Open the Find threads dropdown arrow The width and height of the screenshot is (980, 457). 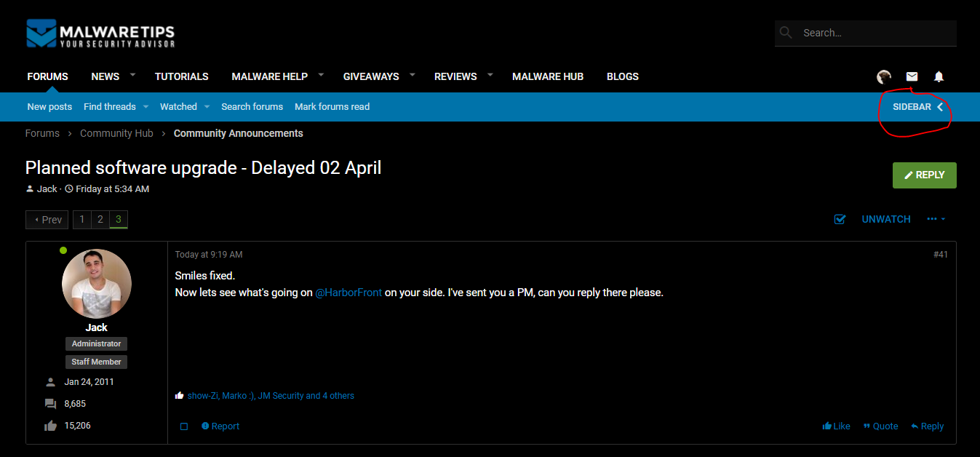(146, 106)
